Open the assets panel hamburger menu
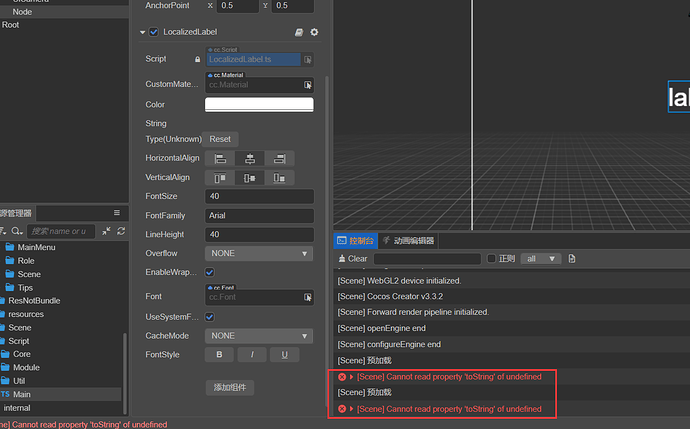This screenshot has width=690, height=429. tap(117, 213)
